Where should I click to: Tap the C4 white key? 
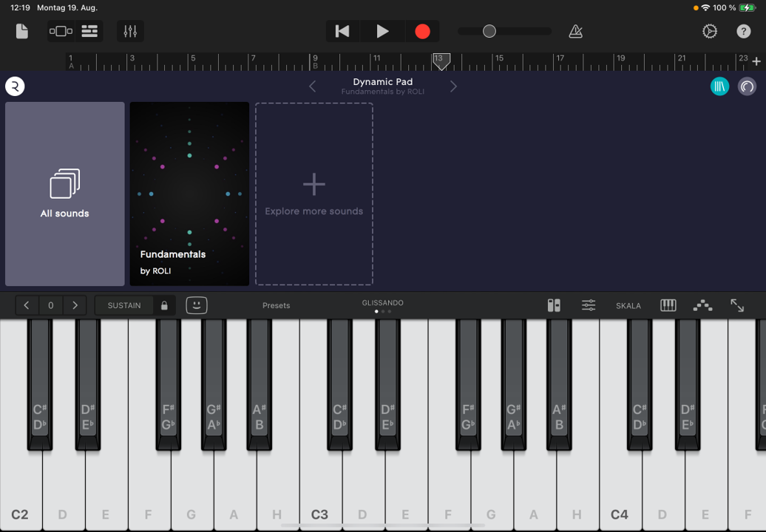620,488
